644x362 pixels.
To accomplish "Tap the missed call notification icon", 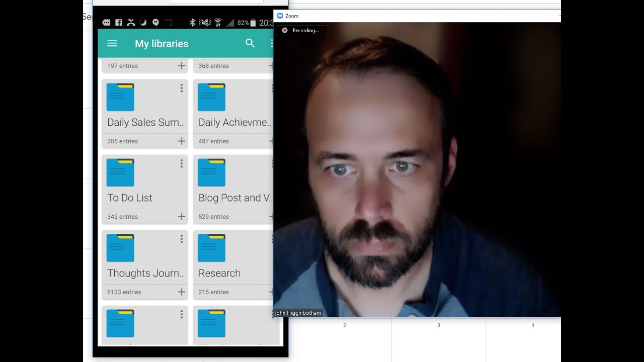I will [x=131, y=22].
